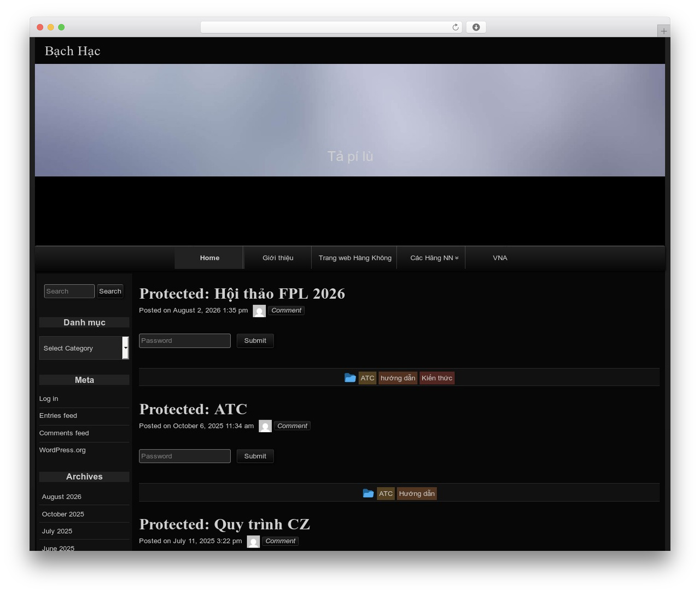Screen dimensions: 700x593
Task: Open the VNA menu item
Action: tap(500, 258)
